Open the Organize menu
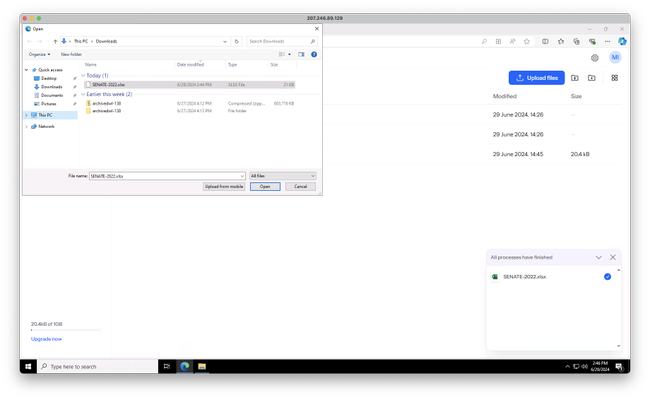 pyautogui.click(x=39, y=54)
